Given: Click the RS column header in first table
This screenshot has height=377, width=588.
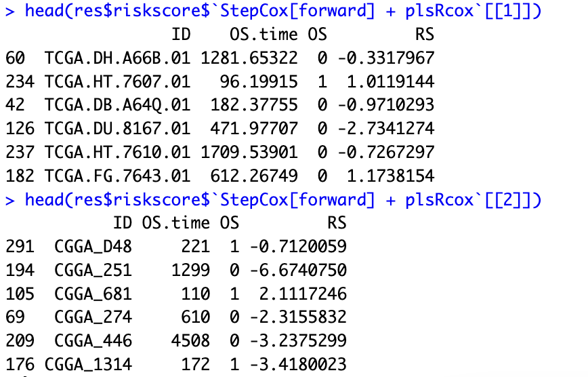Looking at the screenshot, I should [x=425, y=35].
